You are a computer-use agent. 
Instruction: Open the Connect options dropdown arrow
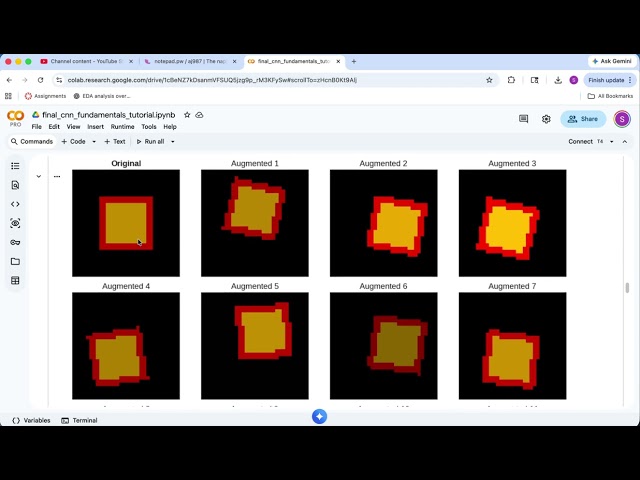coord(611,142)
